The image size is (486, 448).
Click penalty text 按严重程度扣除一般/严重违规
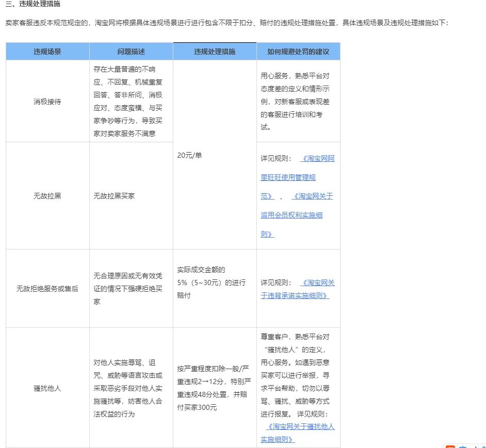coord(214,388)
